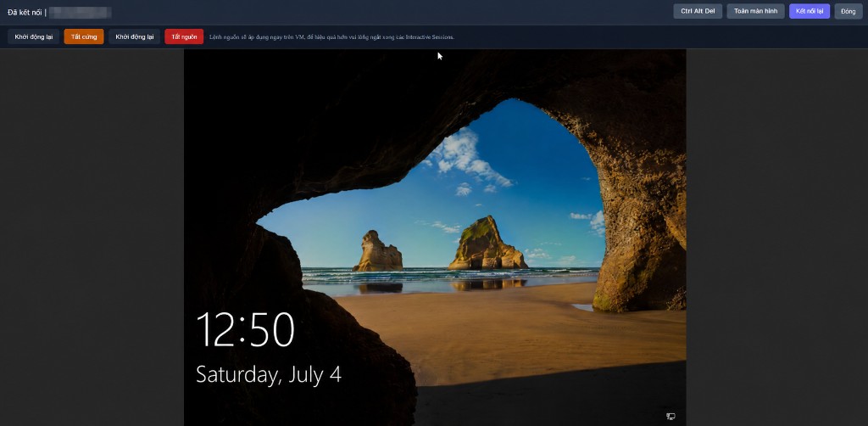Click the larger right sea stack rock
The width and height of the screenshot is (868, 426).
486,244
